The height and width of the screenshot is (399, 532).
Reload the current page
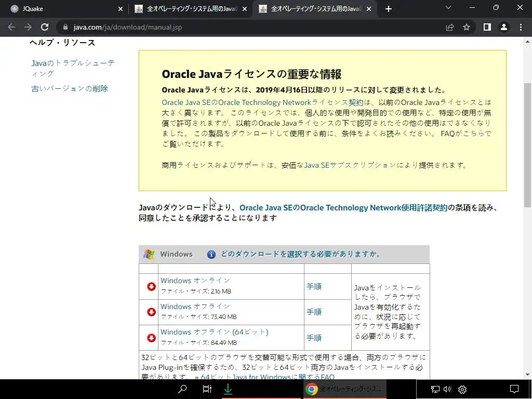[x=45, y=27]
